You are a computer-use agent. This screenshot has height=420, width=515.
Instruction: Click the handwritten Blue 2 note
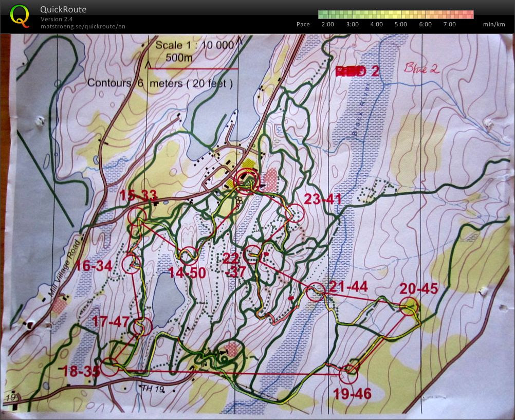point(421,68)
